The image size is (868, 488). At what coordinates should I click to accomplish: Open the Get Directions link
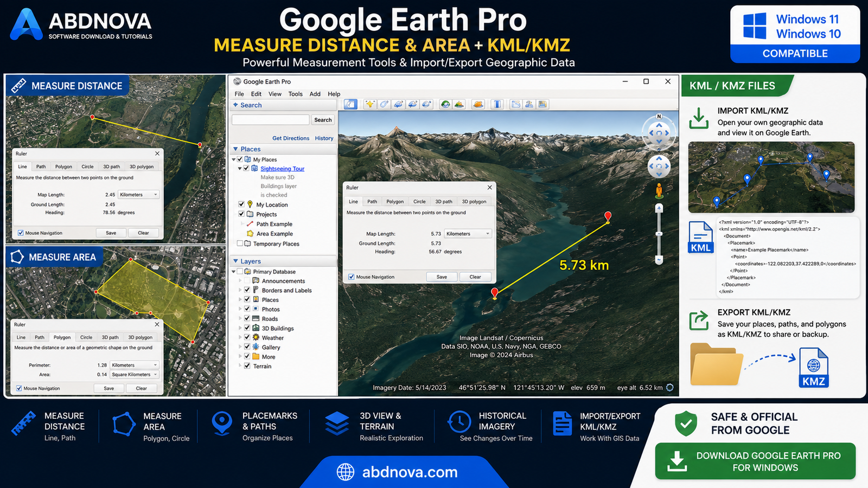[291, 138]
